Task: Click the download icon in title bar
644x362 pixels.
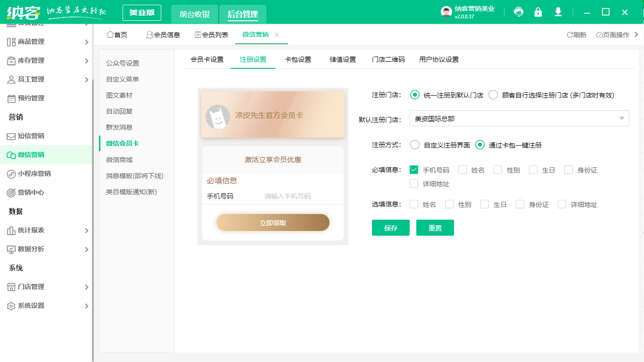Action: tap(558, 12)
